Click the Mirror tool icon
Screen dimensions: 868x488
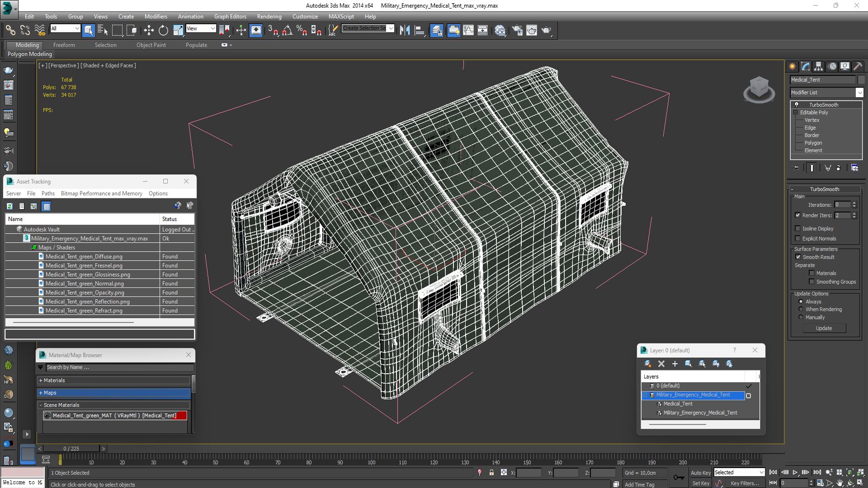tap(405, 30)
